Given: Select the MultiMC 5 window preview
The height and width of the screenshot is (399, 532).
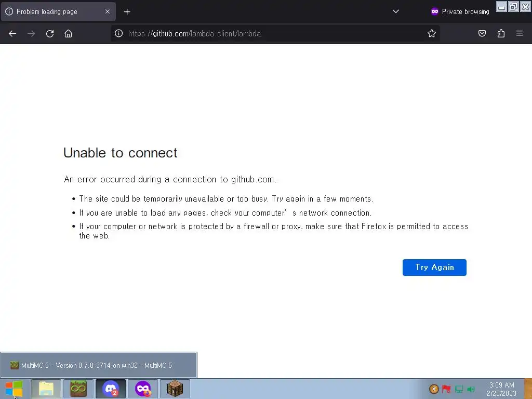Looking at the screenshot, I should (99, 365).
